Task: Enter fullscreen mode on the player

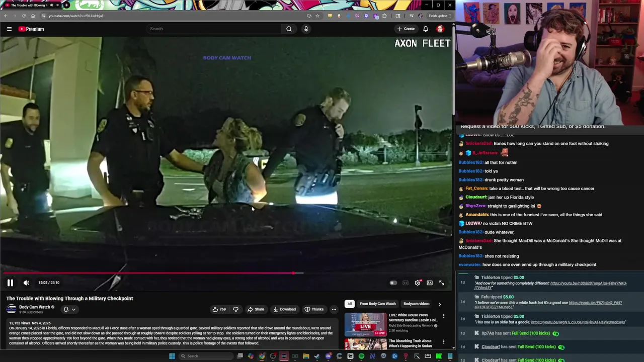Action: 442,283
